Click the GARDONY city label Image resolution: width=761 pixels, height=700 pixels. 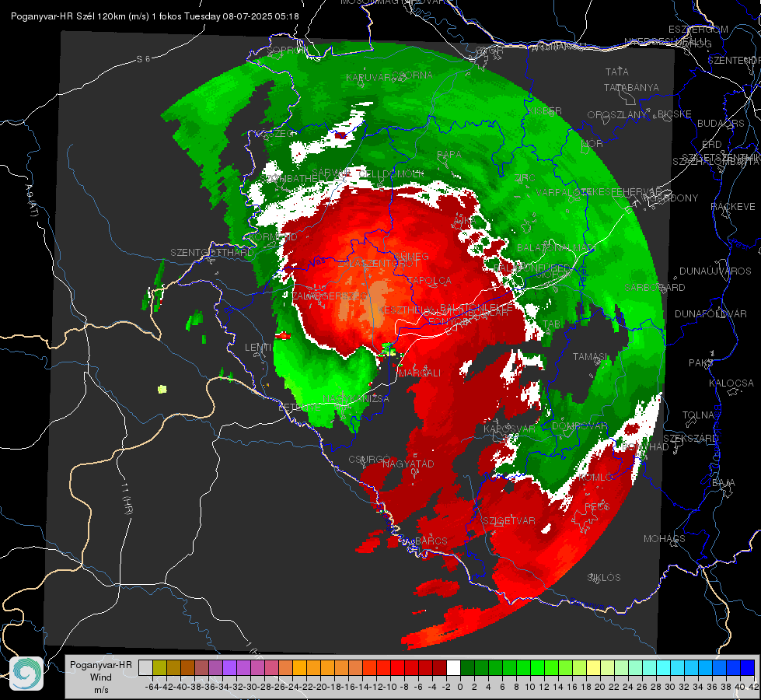pos(674,198)
